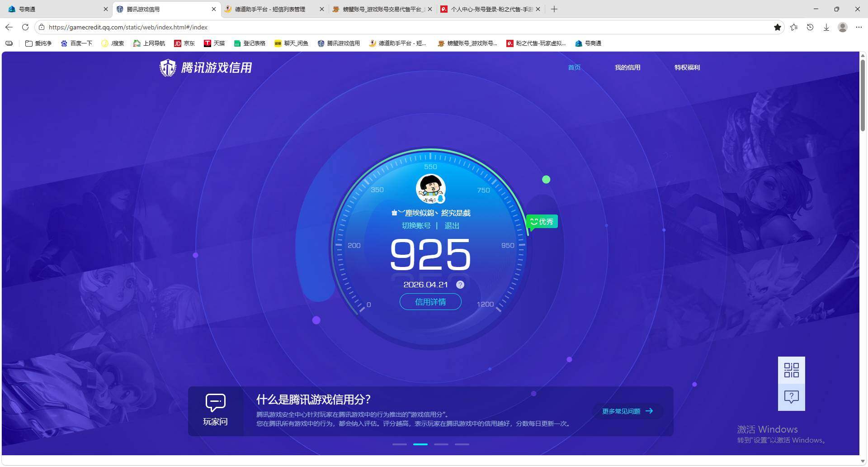Image resolution: width=868 pixels, height=467 pixels.
Task: Open the browser Downloads icon
Action: (826, 27)
